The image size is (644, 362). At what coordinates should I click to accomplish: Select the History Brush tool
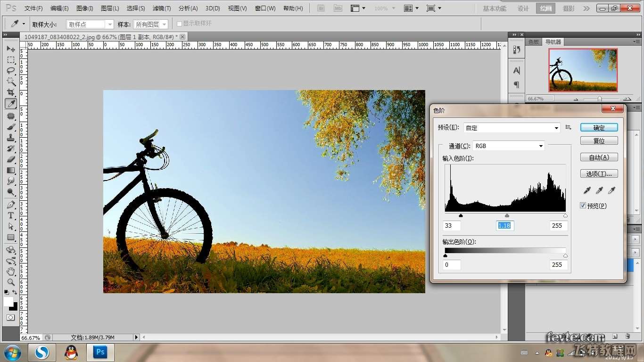point(11,148)
